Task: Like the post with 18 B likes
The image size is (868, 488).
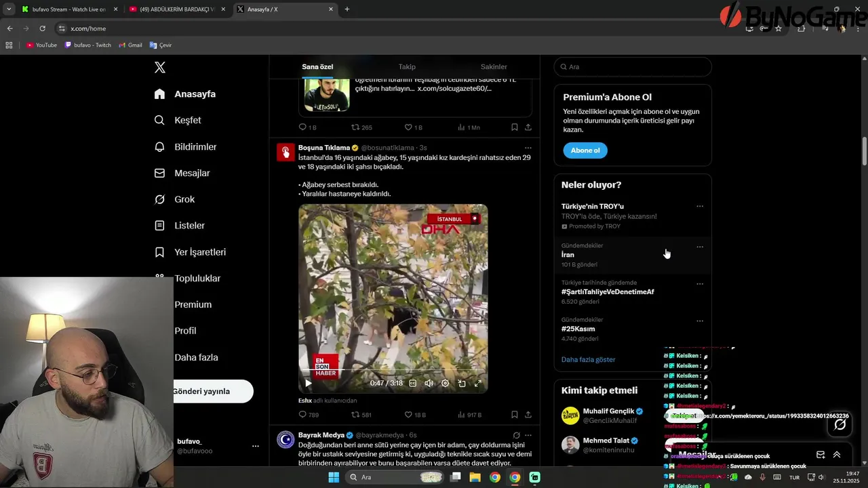Action: click(415, 415)
